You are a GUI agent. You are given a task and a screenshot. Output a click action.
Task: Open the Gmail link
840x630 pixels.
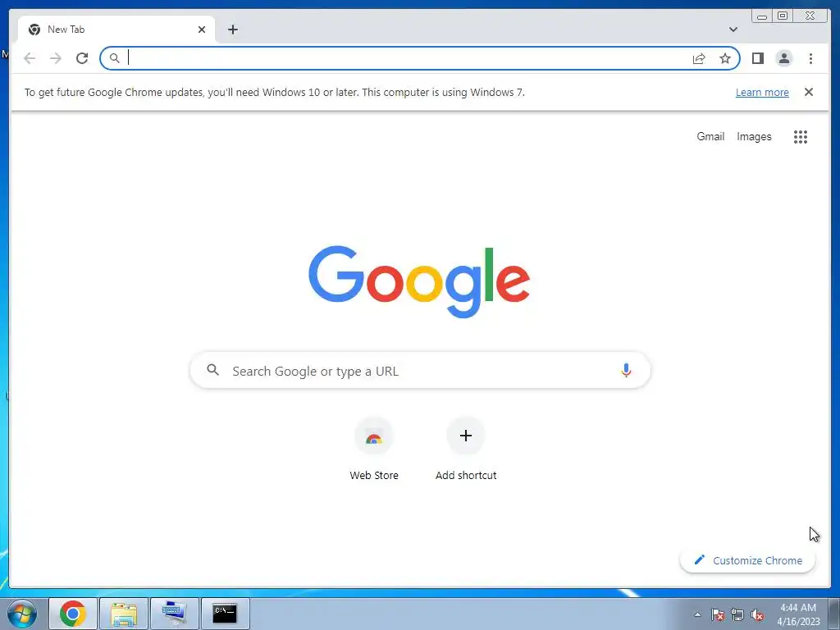pos(710,137)
